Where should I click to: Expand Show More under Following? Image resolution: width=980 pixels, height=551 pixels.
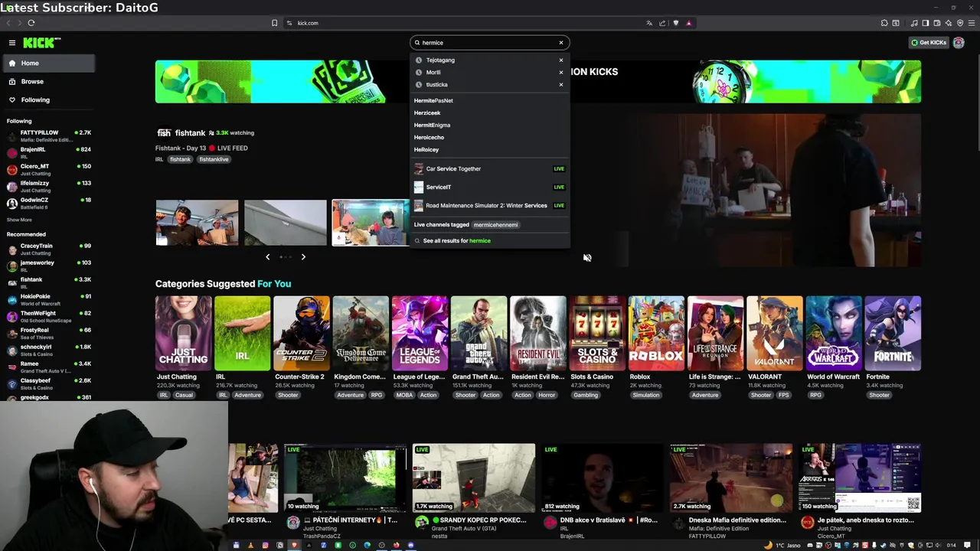point(19,220)
